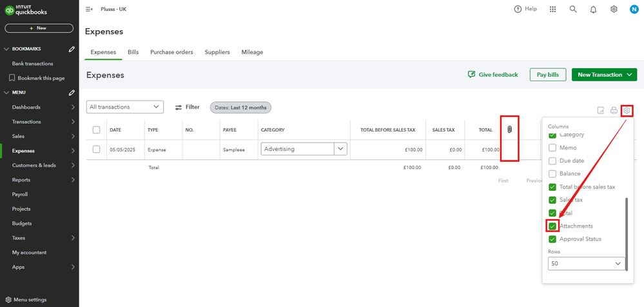Open the All transactions dropdown
Image resolution: width=644 pixels, height=307 pixels.
click(x=125, y=107)
